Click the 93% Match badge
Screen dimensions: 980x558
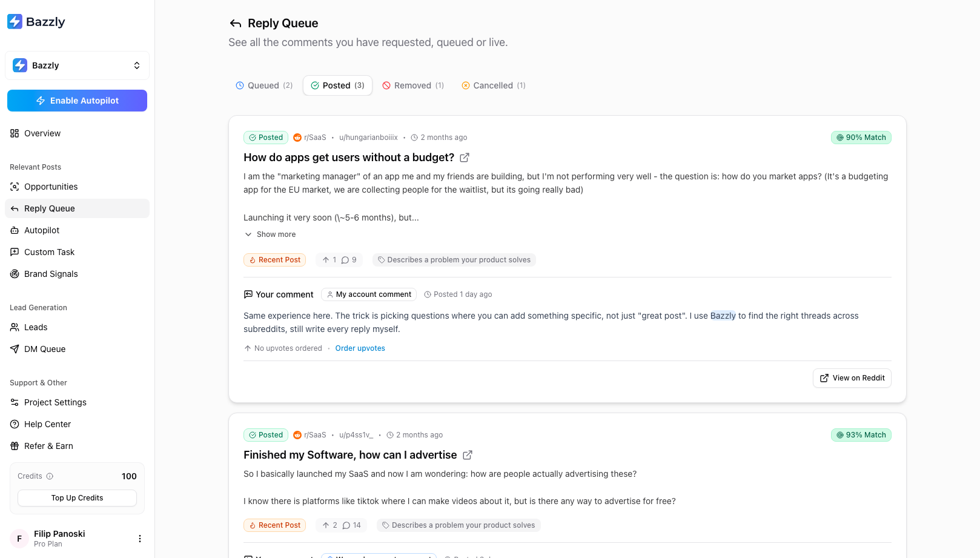861,435
